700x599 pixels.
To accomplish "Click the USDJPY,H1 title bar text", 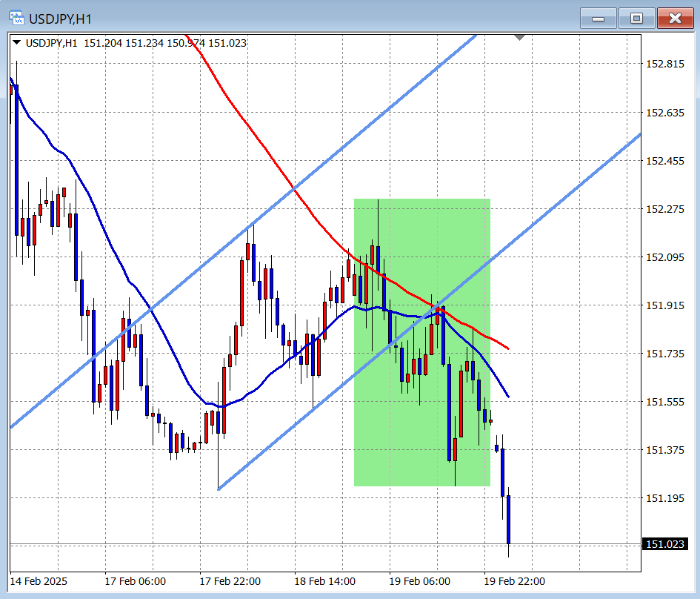I will tap(61, 19).
